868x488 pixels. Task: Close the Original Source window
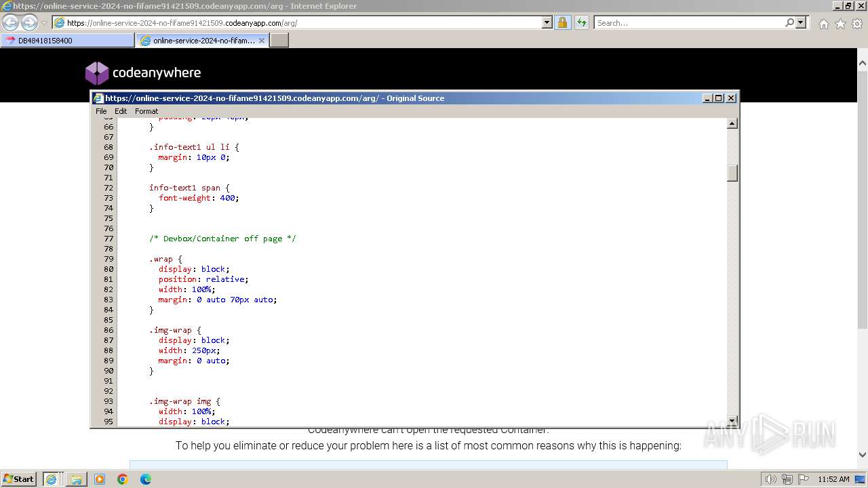tap(731, 98)
